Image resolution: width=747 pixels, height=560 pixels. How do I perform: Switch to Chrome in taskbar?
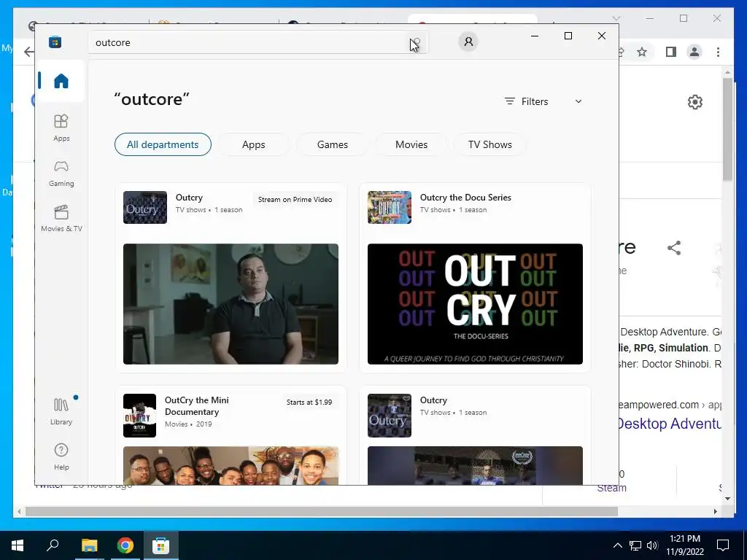point(125,545)
